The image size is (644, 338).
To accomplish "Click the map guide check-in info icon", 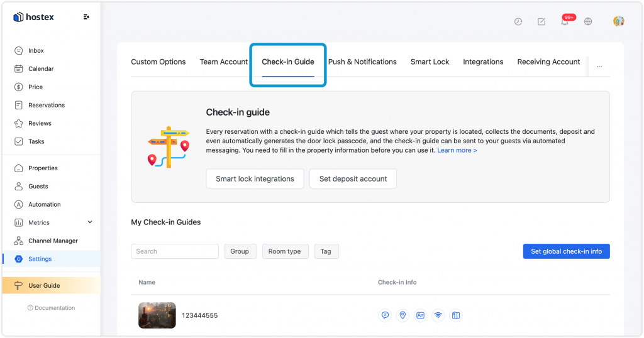I will (456, 315).
